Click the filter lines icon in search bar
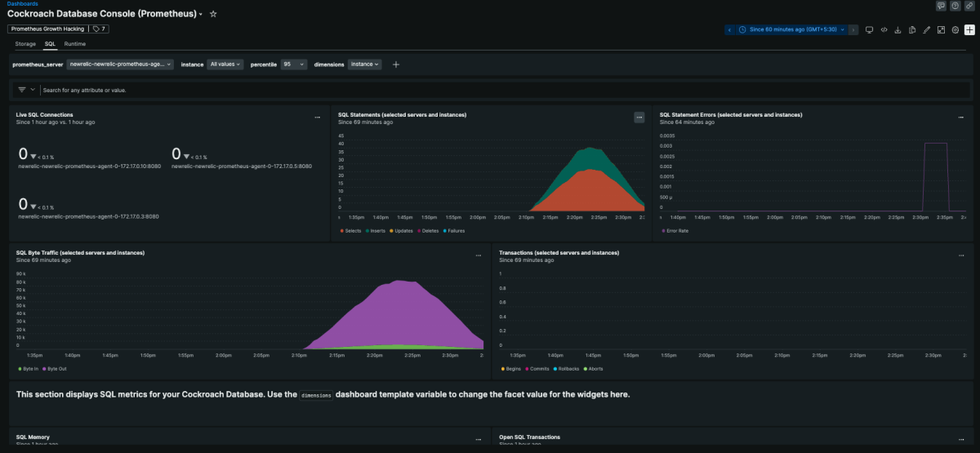 pos(22,90)
